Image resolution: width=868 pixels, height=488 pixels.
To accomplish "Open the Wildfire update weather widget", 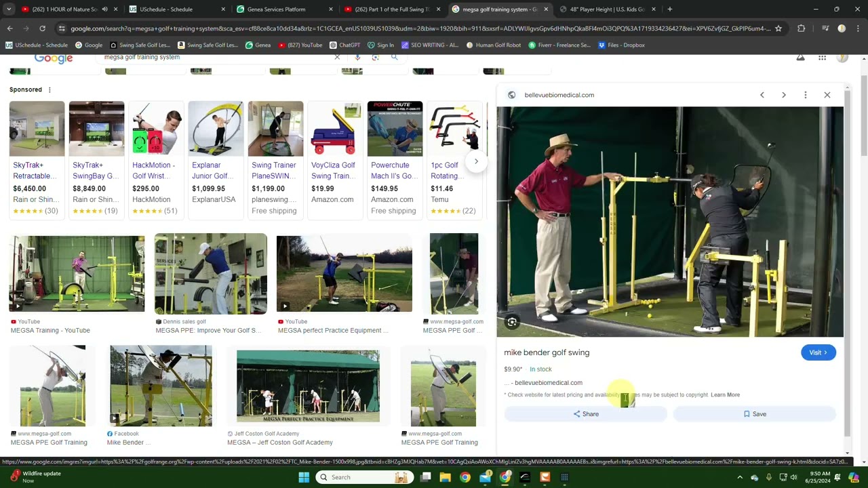I will click(x=35, y=477).
